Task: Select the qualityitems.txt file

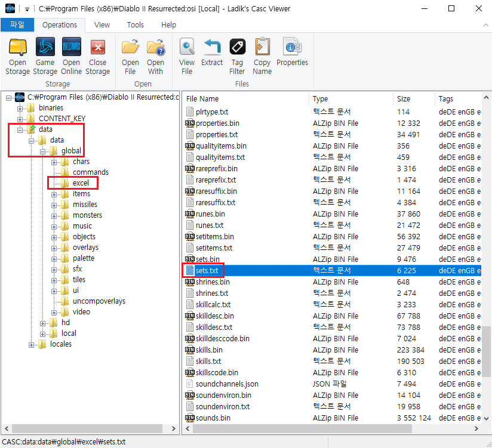Action: pyautogui.click(x=220, y=157)
